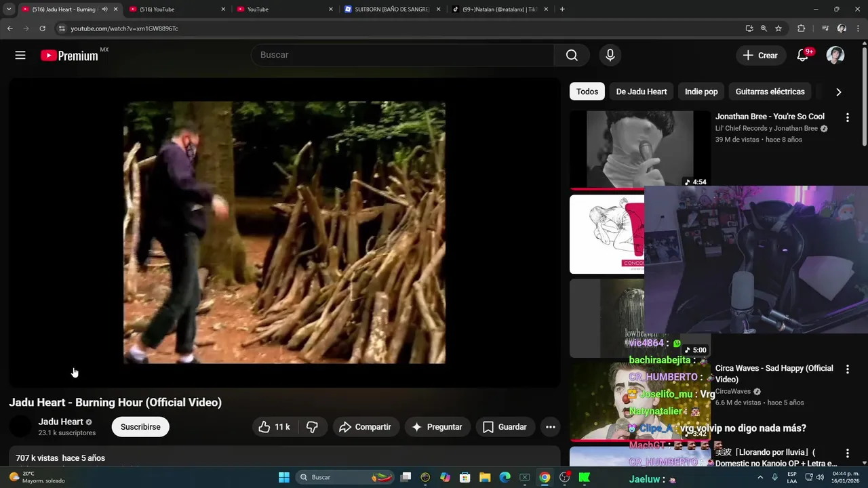Click the address bar URL
This screenshot has width=868, height=488.
pos(125,28)
